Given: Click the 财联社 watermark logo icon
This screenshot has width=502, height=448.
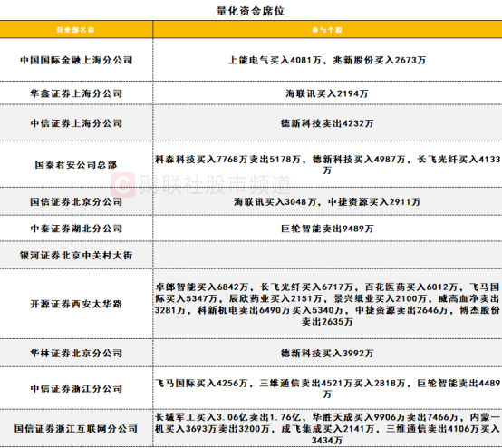Looking at the screenshot, I should [x=123, y=185].
